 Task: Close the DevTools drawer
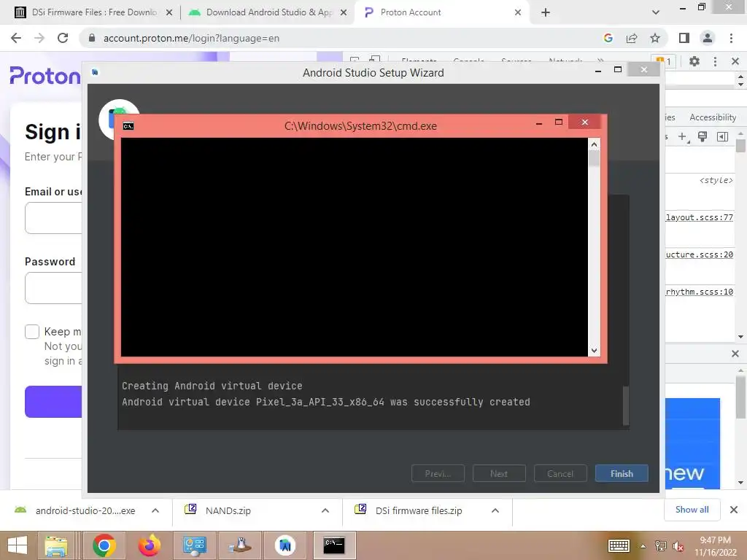(735, 354)
